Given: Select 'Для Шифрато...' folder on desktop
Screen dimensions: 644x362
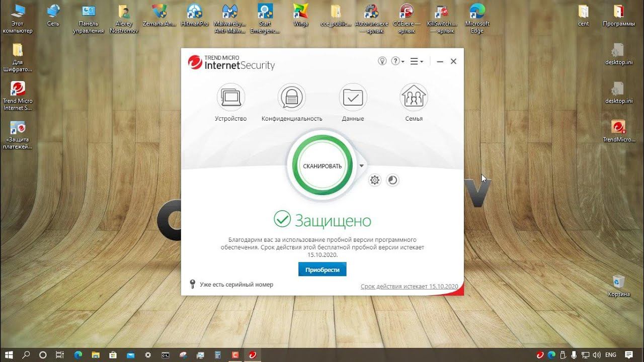Looking at the screenshot, I should click(x=18, y=57).
